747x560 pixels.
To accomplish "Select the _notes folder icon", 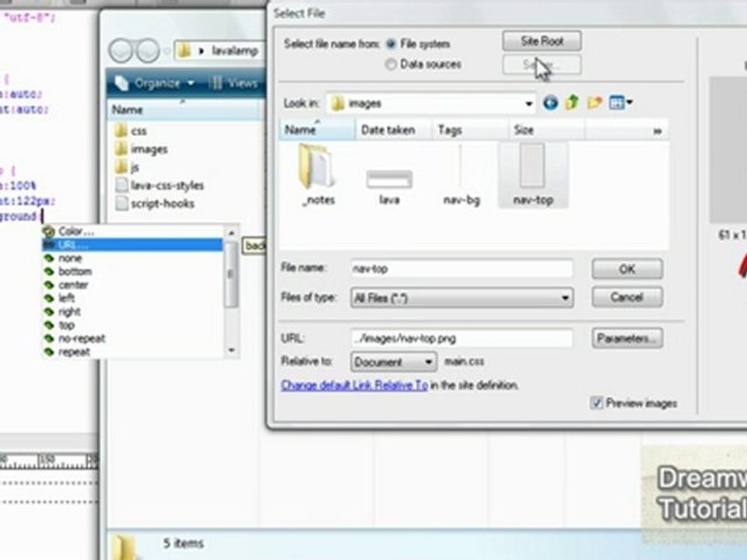I will click(x=318, y=176).
